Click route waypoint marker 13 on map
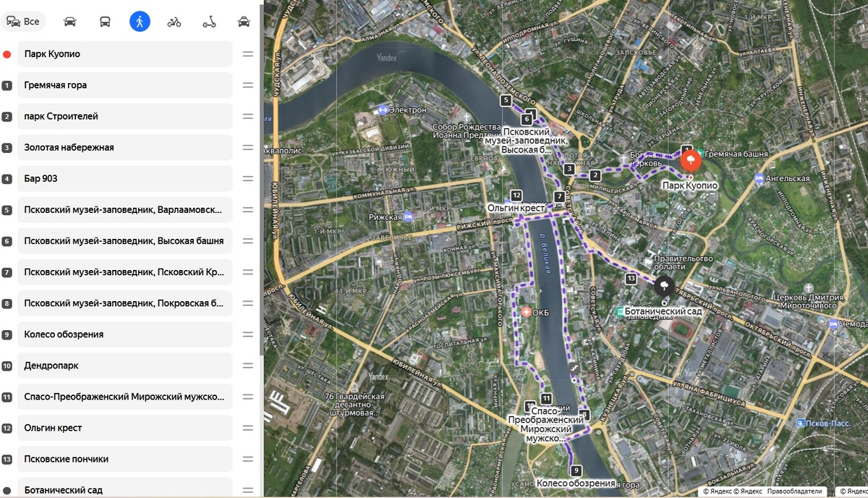The image size is (868, 498). pos(631,279)
